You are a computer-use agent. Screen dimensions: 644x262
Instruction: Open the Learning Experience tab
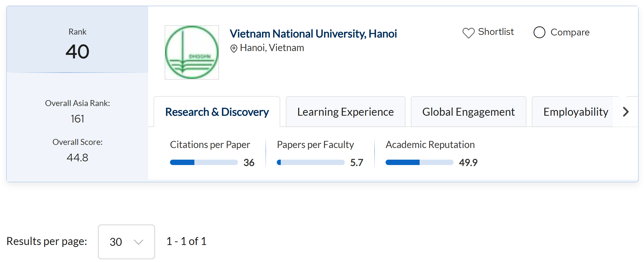click(345, 112)
